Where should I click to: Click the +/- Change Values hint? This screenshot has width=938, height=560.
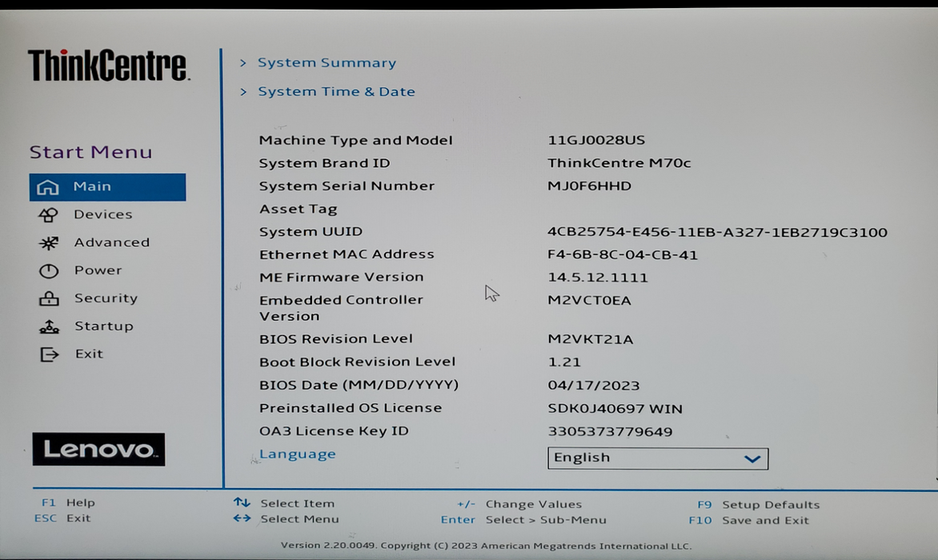point(519,505)
